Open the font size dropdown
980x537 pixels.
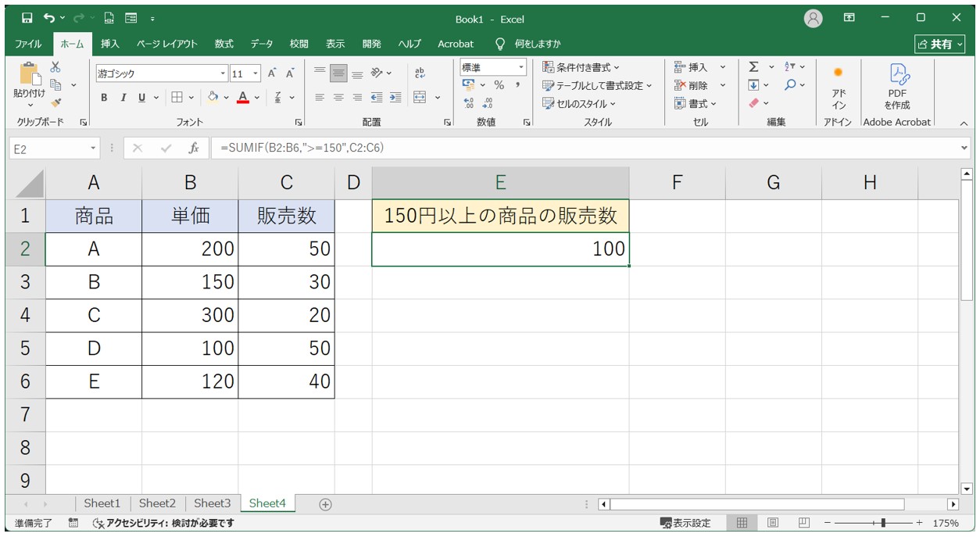click(256, 74)
